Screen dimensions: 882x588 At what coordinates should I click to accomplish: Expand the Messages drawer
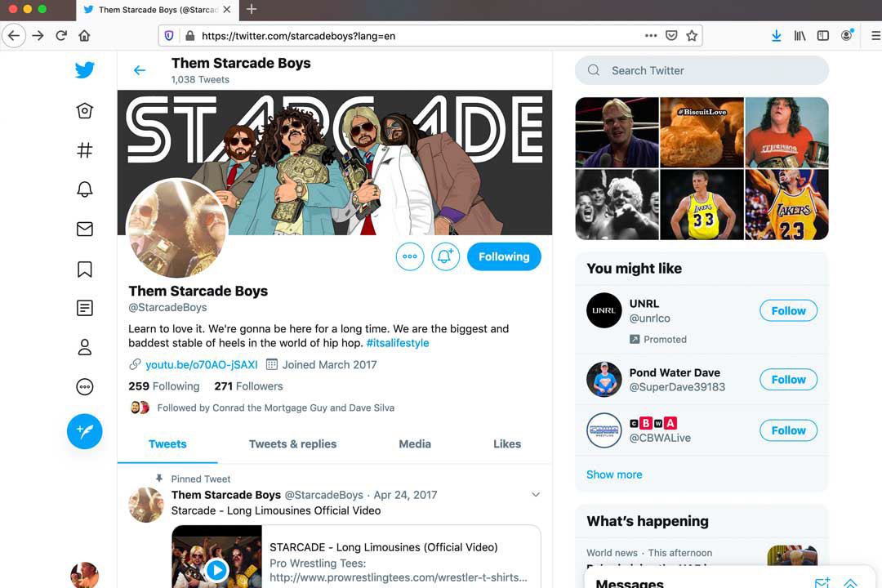click(x=850, y=583)
